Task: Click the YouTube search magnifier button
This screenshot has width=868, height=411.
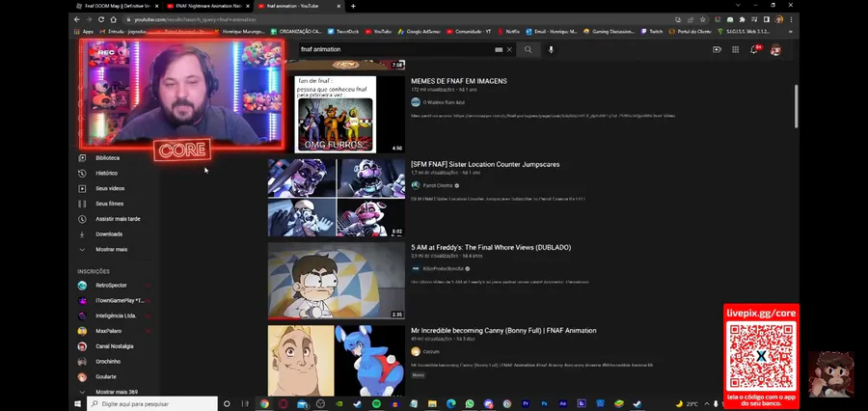Action: tap(529, 49)
